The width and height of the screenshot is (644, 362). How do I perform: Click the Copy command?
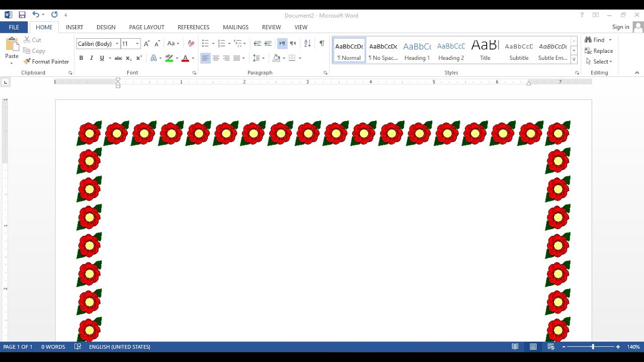pos(34,51)
